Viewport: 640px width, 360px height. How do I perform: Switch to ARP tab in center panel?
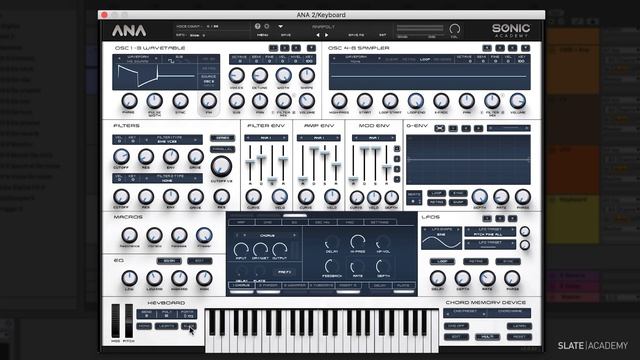click(x=241, y=222)
